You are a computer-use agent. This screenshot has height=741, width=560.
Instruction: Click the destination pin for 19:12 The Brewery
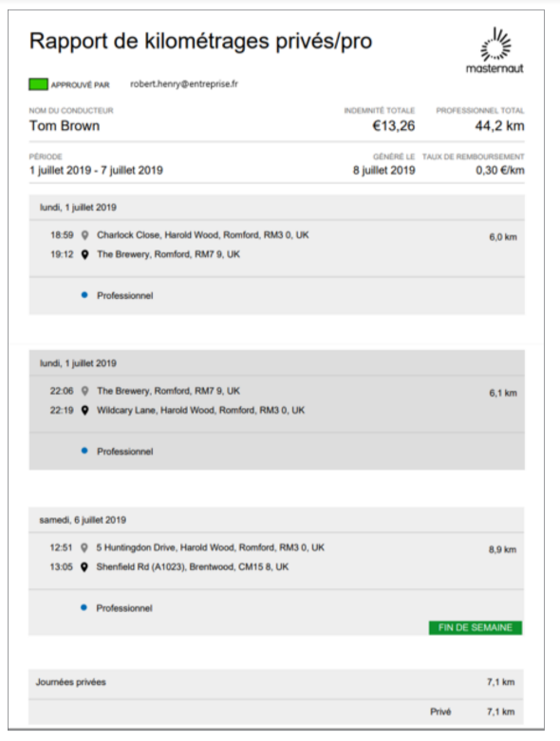point(85,254)
